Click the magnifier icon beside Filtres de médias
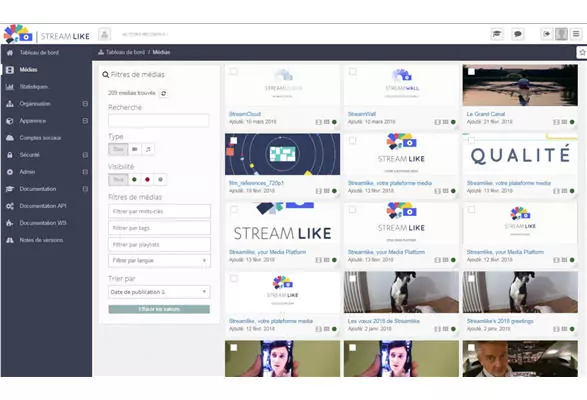Viewport: 587px width, 400px height. tap(106, 75)
